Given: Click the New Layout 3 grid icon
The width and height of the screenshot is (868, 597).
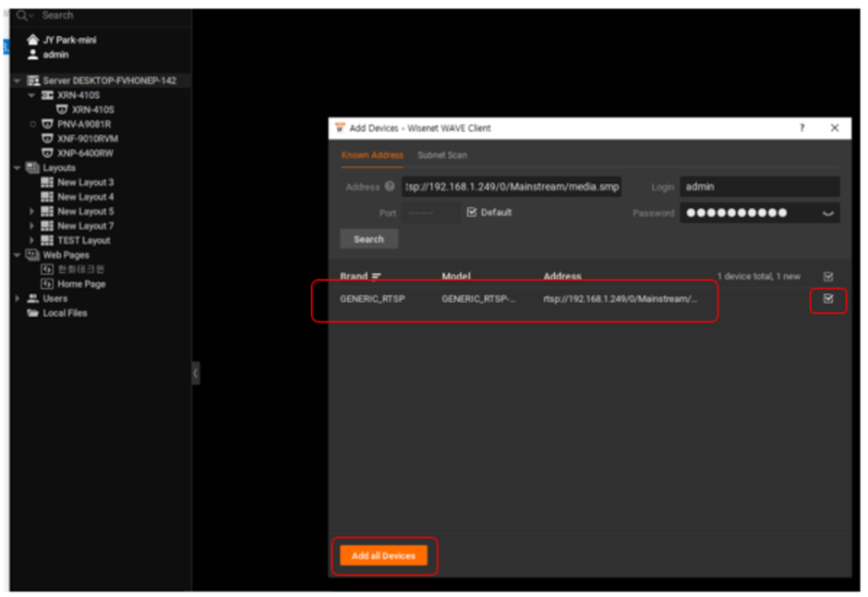Looking at the screenshot, I should 47,183.
